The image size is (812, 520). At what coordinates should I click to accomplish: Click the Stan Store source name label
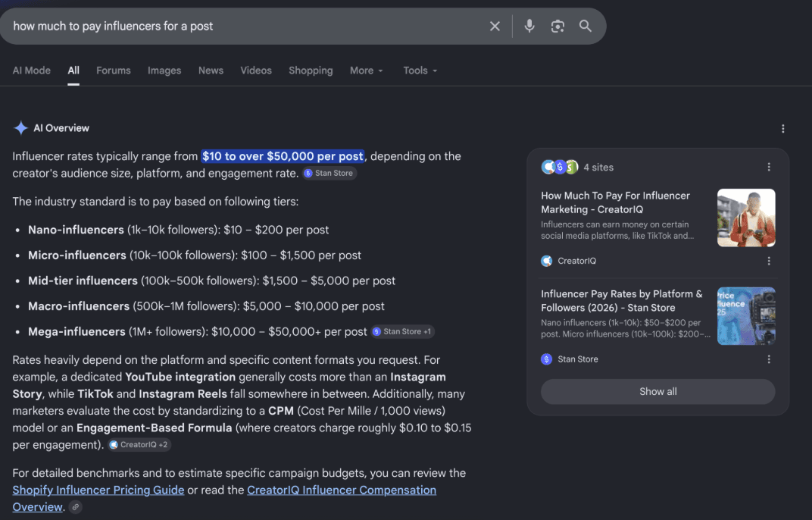pyautogui.click(x=578, y=359)
